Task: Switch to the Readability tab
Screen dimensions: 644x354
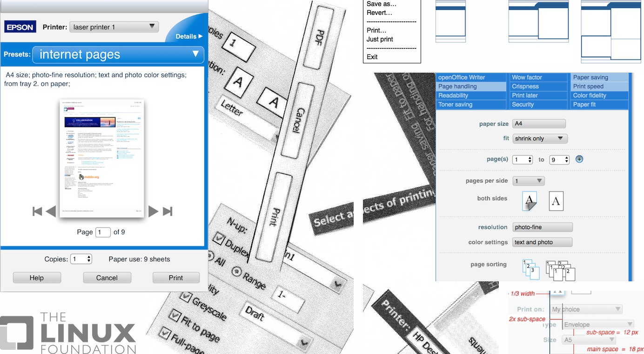Action: tap(471, 95)
